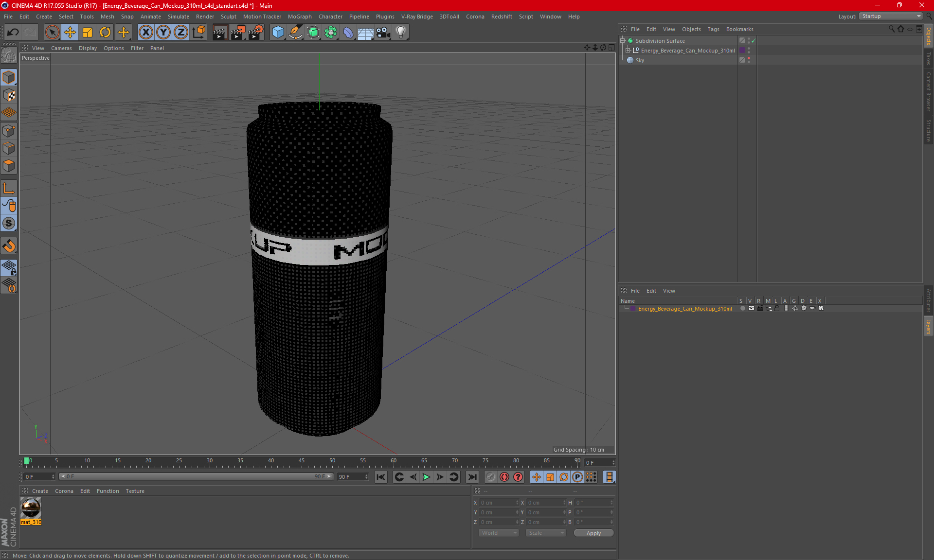Image resolution: width=934 pixels, height=560 pixels.
Task: Render the active view
Action: pos(220,33)
